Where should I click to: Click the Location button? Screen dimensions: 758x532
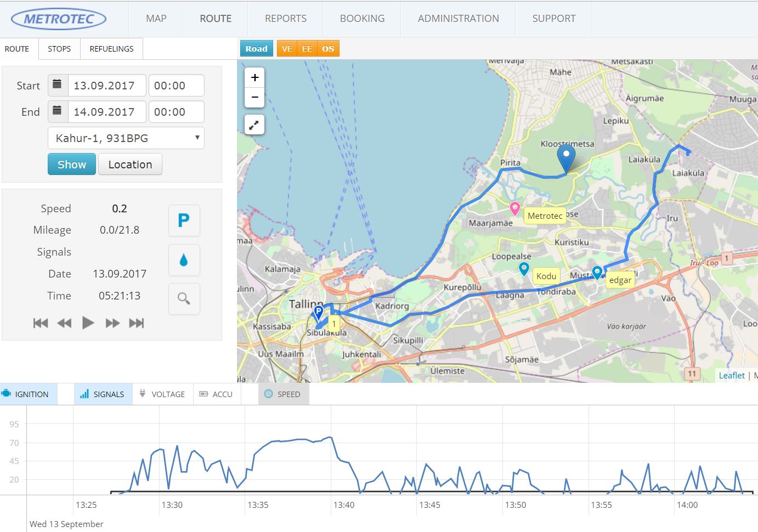(130, 165)
